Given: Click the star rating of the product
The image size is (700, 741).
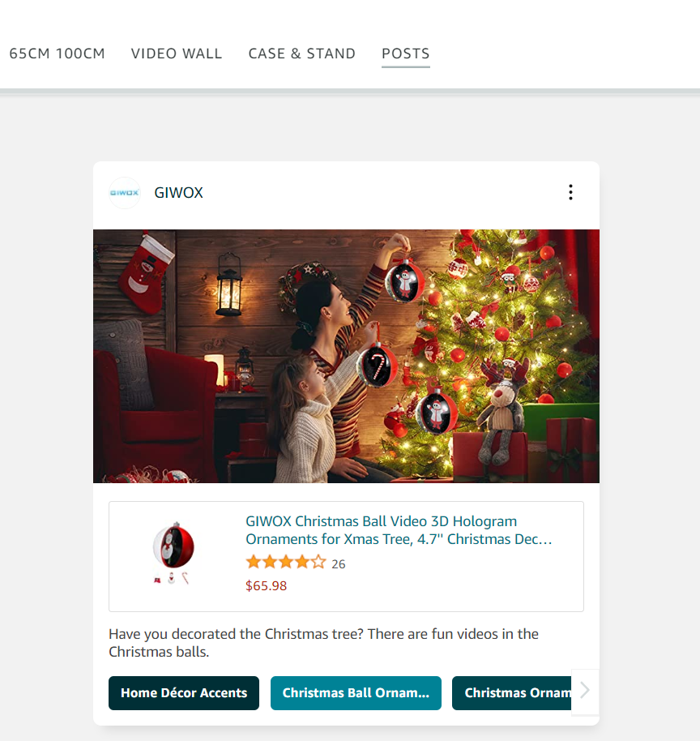Looking at the screenshot, I should [286, 563].
